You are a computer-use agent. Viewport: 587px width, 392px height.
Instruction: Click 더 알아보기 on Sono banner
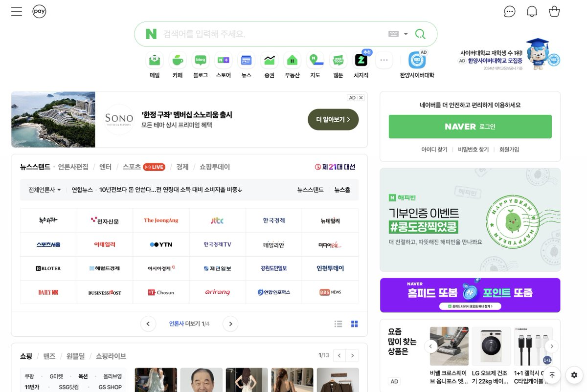coord(333,119)
